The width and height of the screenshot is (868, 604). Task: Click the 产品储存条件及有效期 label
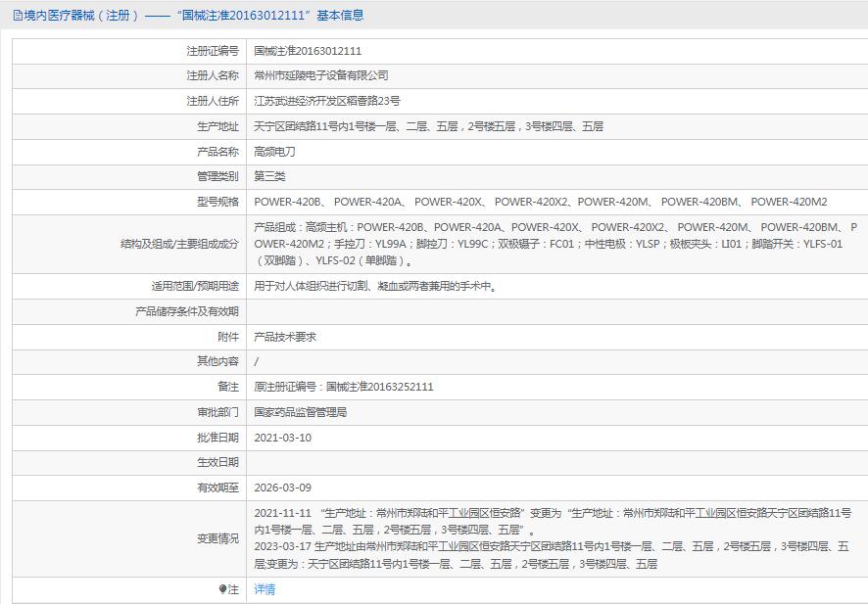[187, 311]
